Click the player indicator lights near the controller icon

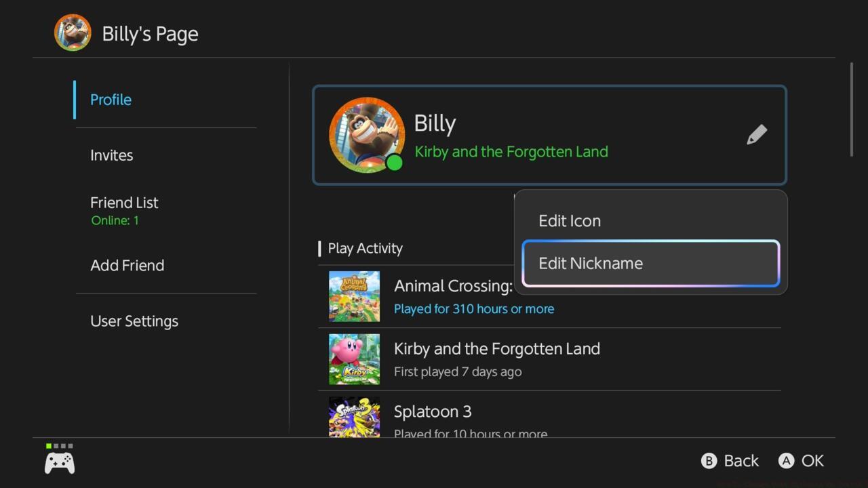point(59,446)
